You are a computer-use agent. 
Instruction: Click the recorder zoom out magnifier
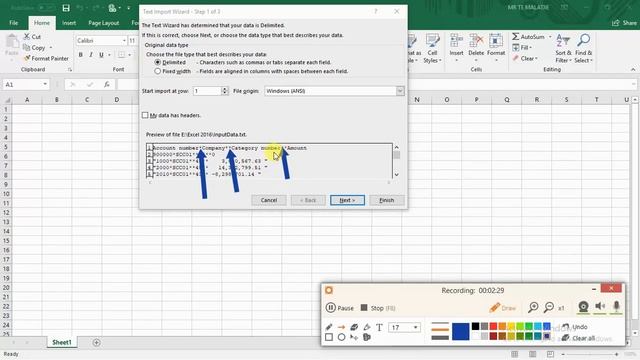549,307
